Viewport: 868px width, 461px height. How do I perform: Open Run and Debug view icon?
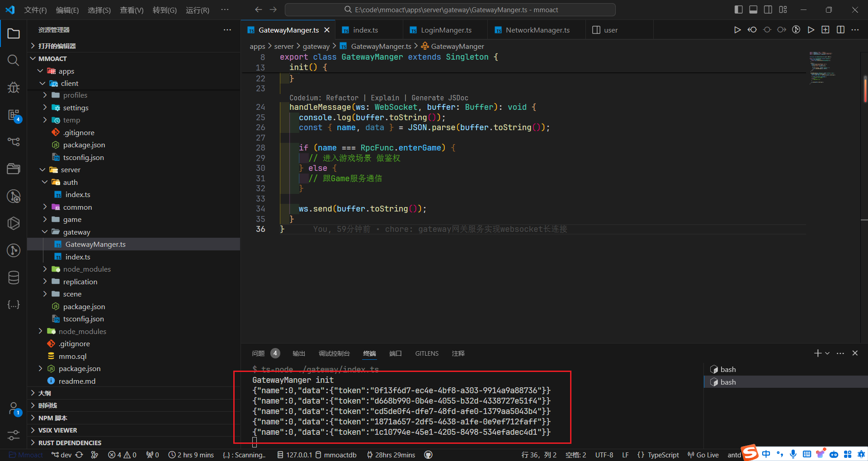pos(13,87)
